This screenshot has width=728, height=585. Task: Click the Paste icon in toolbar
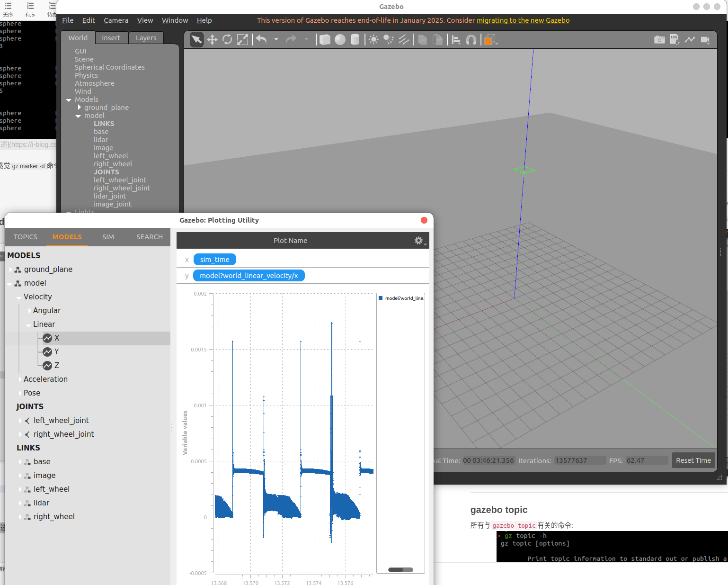point(438,40)
